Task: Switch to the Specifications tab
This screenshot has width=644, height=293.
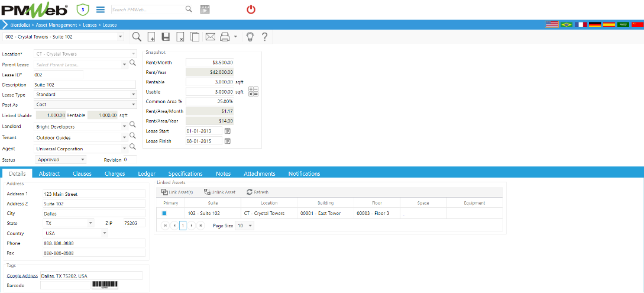Action: pos(186,173)
